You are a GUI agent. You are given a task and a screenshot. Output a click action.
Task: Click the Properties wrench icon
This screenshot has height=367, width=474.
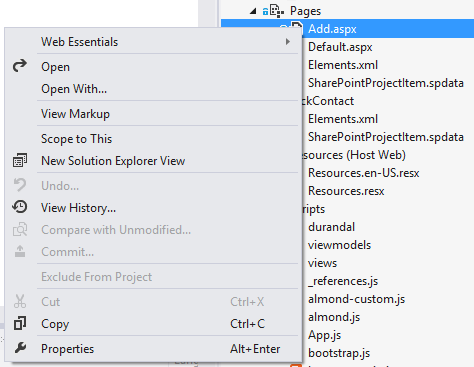pyautogui.click(x=20, y=348)
